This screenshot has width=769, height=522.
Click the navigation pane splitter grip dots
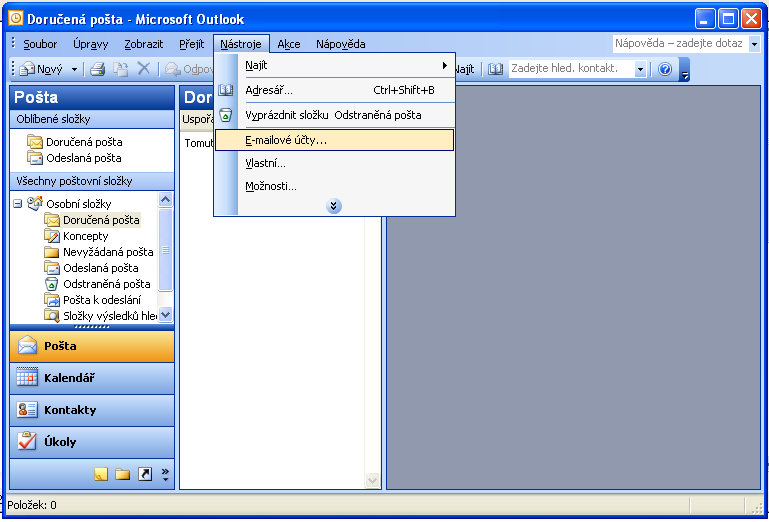92,327
